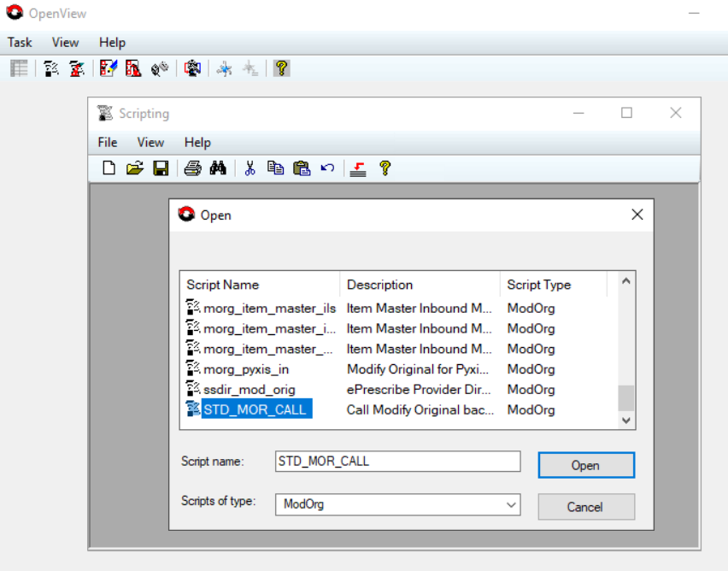Click the red-blue editor icon in OpenView toolbar
The width and height of the screenshot is (728, 571).
click(x=109, y=68)
